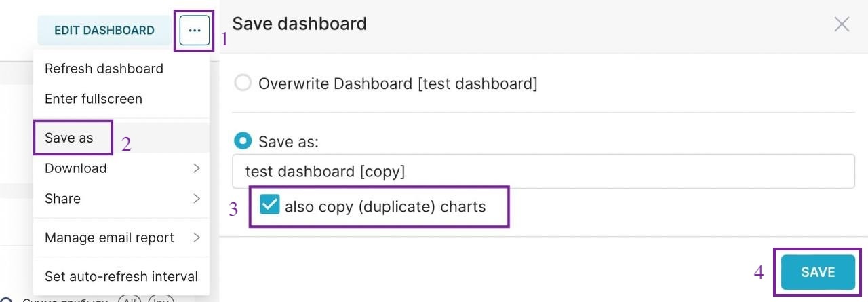The width and height of the screenshot is (868, 302).
Task: Select the Overwrite Dashboard radio option
Action: [242, 83]
